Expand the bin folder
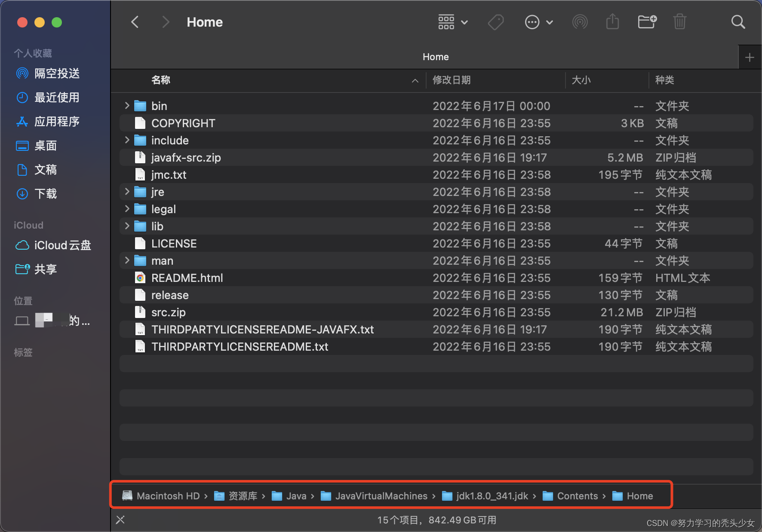The image size is (762, 532). tap(126, 106)
